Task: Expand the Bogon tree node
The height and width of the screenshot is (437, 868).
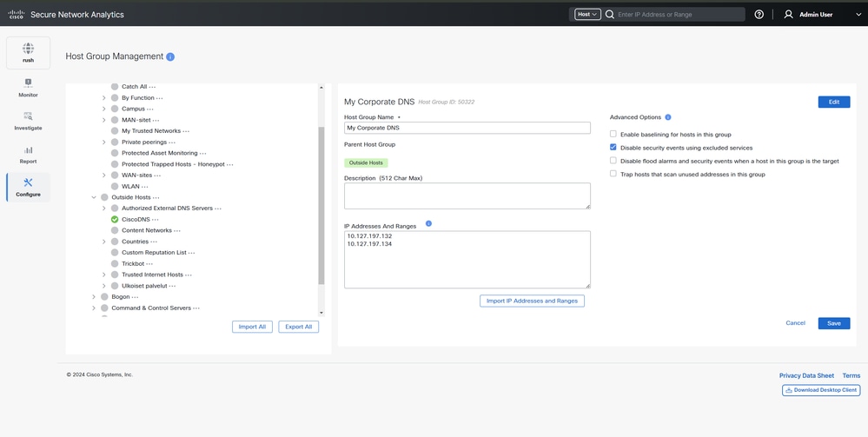Action: tap(94, 297)
